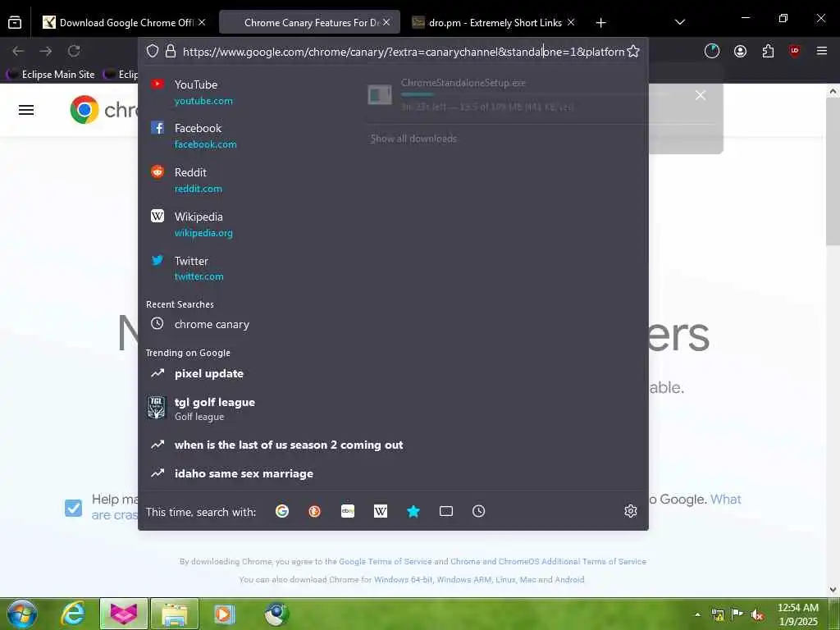Screen dimensions: 840x630
Task: Open Action Center flag tray icon
Action: coord(737,614)
